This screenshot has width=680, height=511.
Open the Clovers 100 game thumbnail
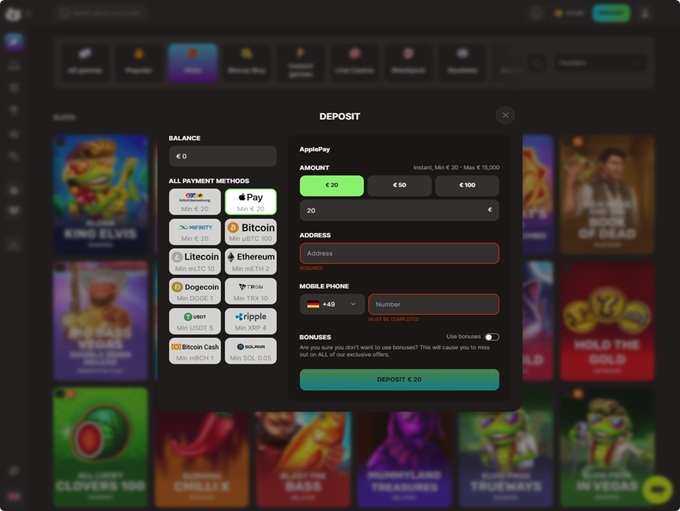tap(101, 447)
